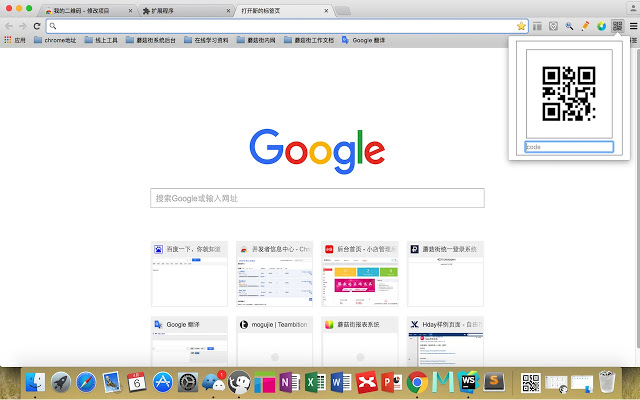Open Sublime Text in the Dock
The image size is (640, 400).
pyautogui.click(x=494, y=382)
